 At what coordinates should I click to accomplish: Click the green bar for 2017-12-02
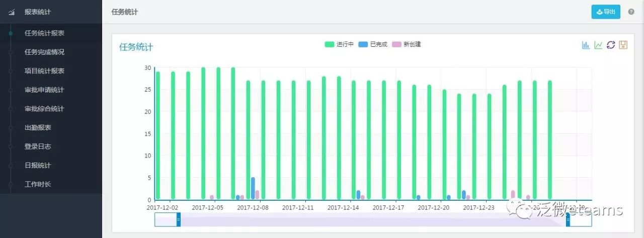[158, 135]
